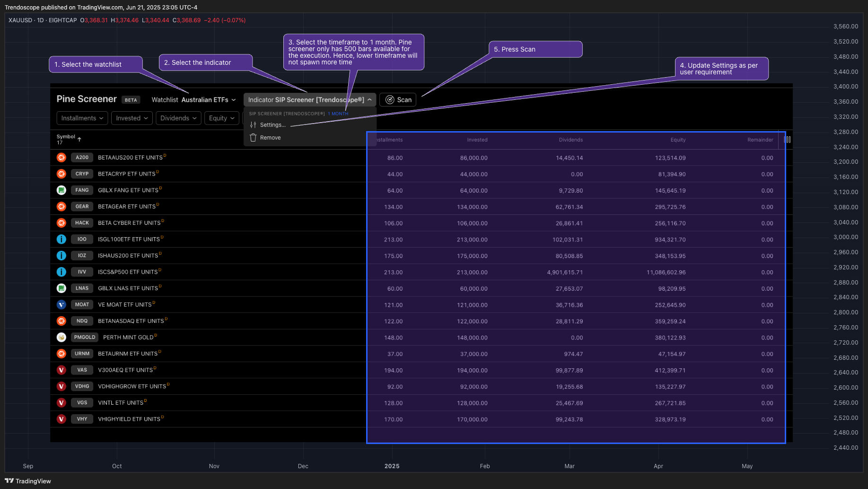Sort by the Remainder column header
This screenshot has width=868, height=489.
(x=760, y=140)
